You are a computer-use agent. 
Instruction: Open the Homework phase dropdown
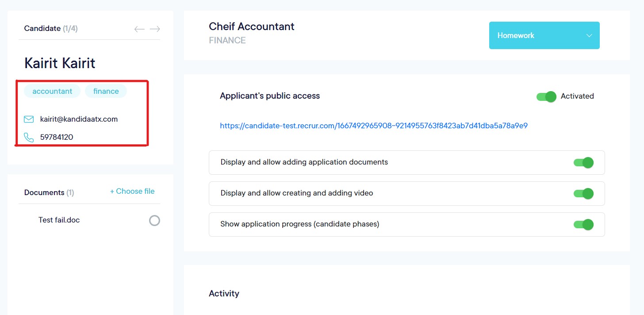click(544, 35)
